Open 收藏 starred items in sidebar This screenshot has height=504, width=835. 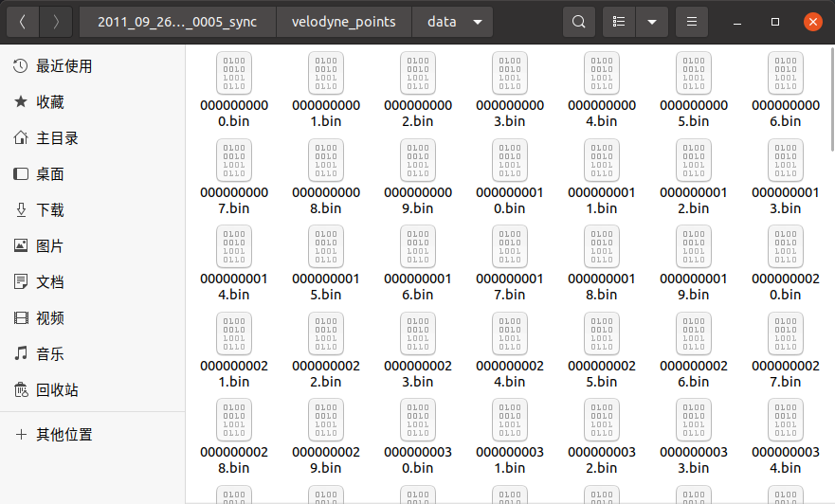coord(93,101)
